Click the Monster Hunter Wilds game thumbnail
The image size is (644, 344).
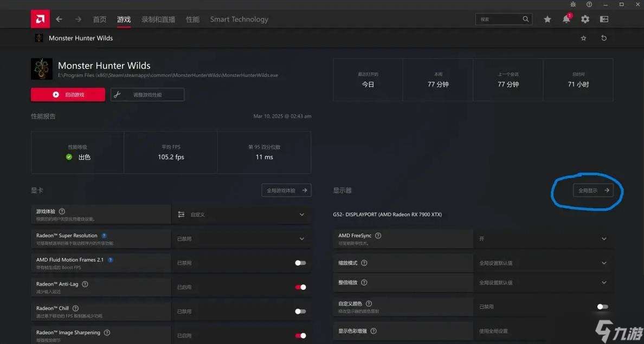[x=42, y=69]
